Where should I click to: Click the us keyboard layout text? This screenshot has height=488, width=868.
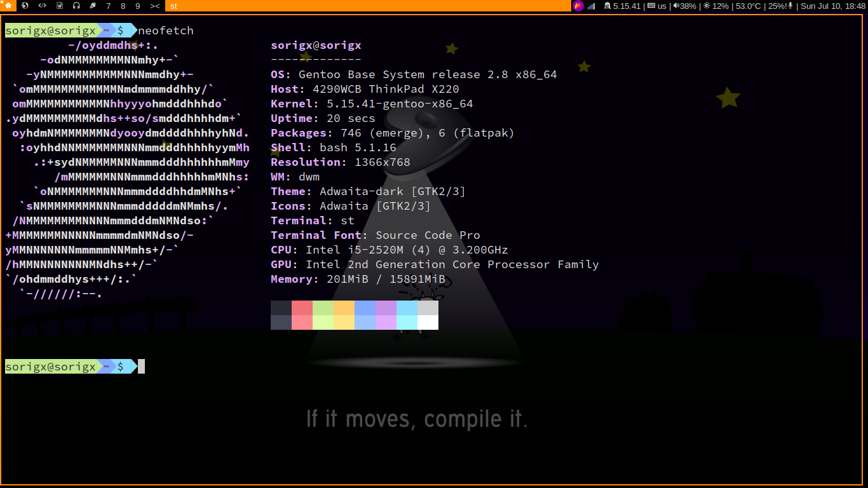point(662,6)
